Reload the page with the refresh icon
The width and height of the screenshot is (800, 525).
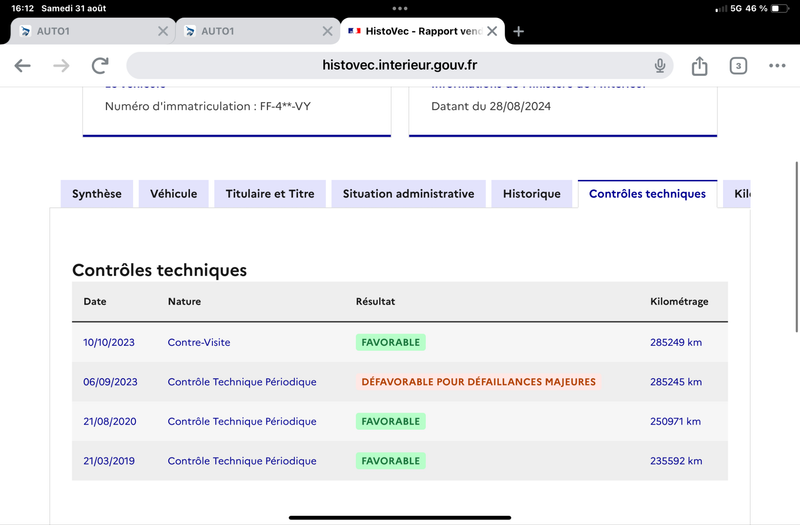pos(100,65)
